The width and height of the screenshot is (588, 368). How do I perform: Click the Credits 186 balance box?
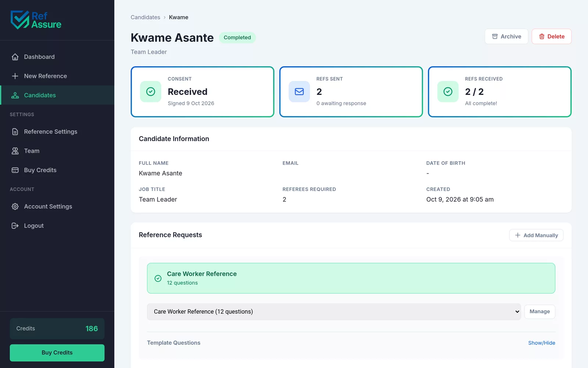click(57, 329)
